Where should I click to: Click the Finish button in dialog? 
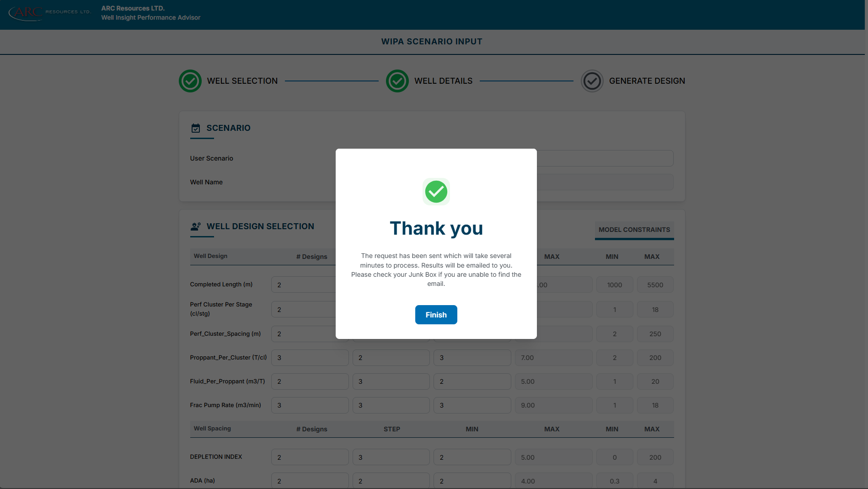click(436, 315)
